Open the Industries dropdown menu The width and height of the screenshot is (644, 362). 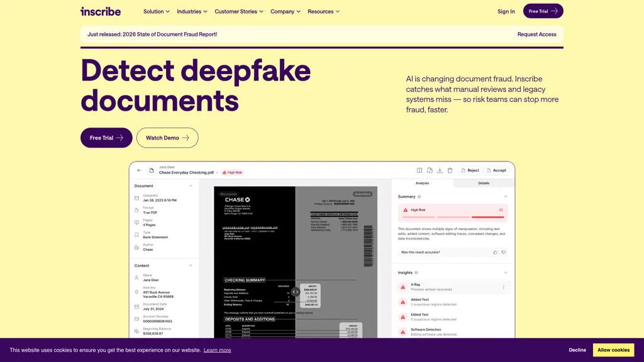pos(192,11)
